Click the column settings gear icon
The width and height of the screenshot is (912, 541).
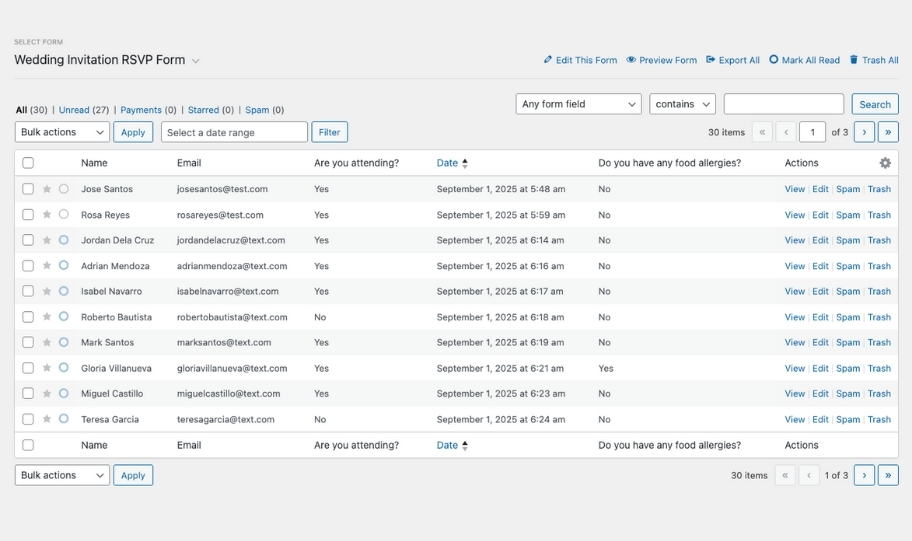[885, 163]
